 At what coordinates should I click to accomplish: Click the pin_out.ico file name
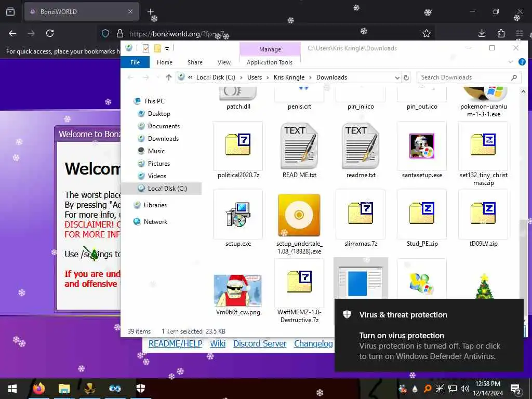tap(422, 107)
